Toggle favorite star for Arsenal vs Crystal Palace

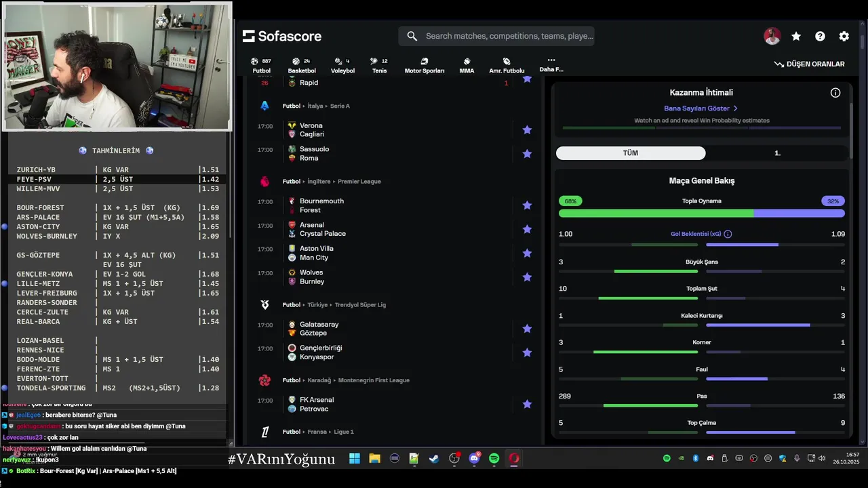coord(527,229)
